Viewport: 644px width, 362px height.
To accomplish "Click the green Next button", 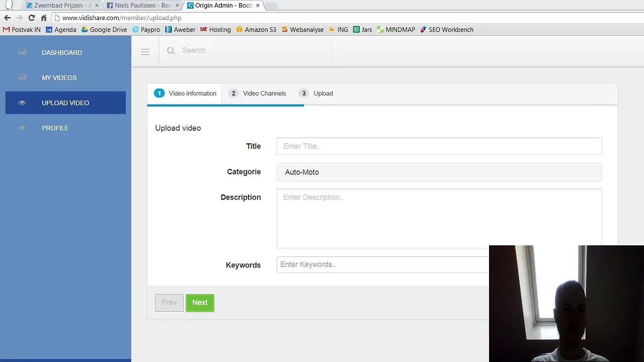I will [x=200, y=303].
